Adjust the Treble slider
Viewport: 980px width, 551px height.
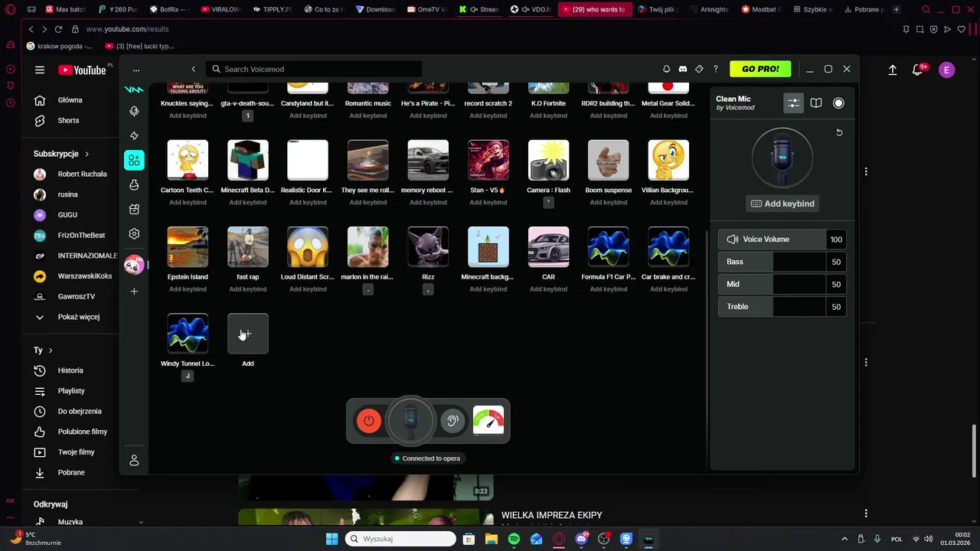tap(782, 306)
